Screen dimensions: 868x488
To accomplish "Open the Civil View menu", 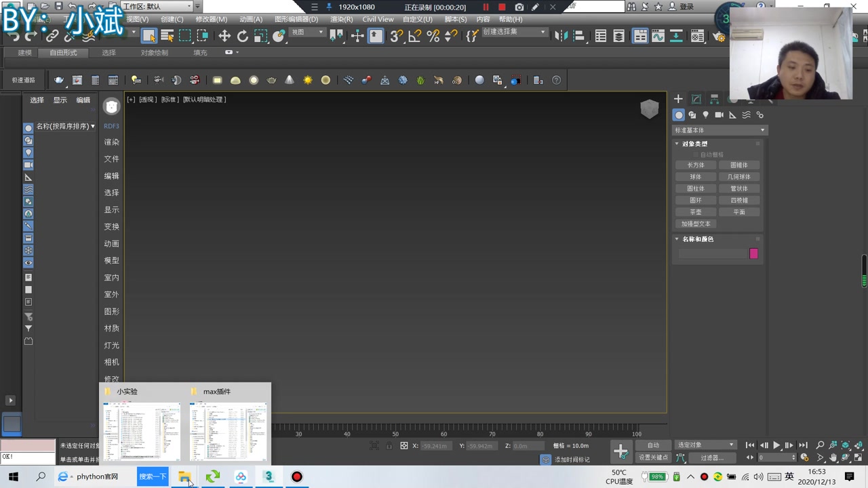I will [x=378, y=19].
